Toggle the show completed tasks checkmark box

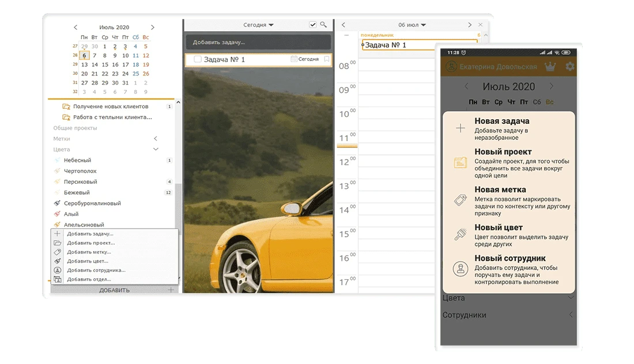312,25
